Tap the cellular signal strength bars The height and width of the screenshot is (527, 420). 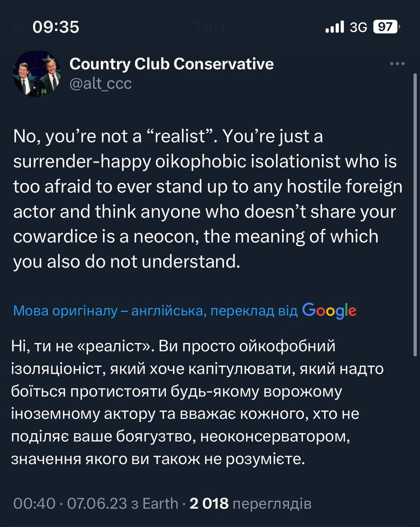pyautogui.click(x=334, y=27)
